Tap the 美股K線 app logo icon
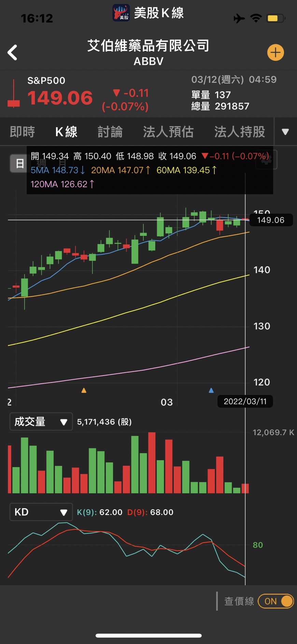Screen dimensions: 297x644 tap(121, 13)
